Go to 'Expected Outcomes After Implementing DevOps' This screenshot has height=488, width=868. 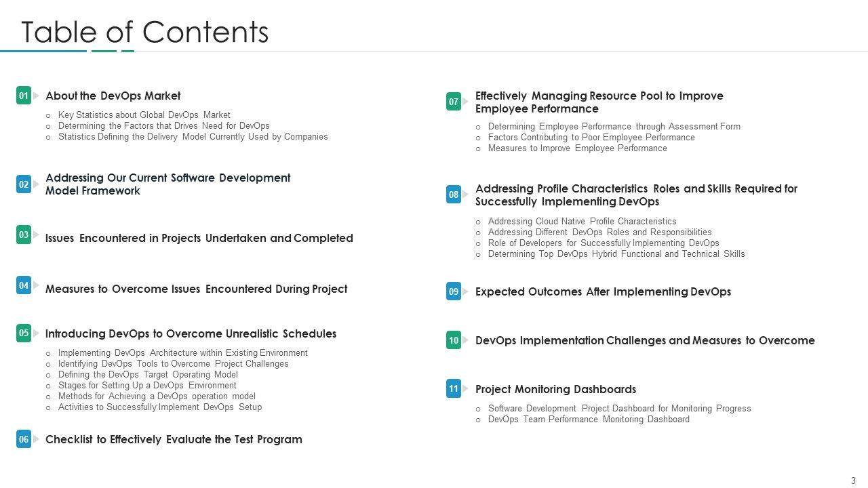[x=603, y=291]
